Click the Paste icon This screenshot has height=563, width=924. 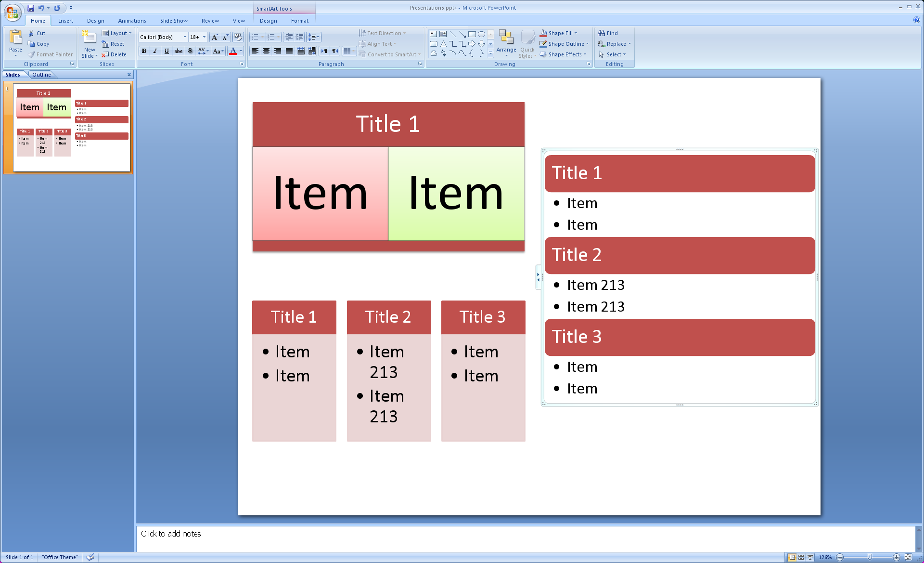point(15,38)
